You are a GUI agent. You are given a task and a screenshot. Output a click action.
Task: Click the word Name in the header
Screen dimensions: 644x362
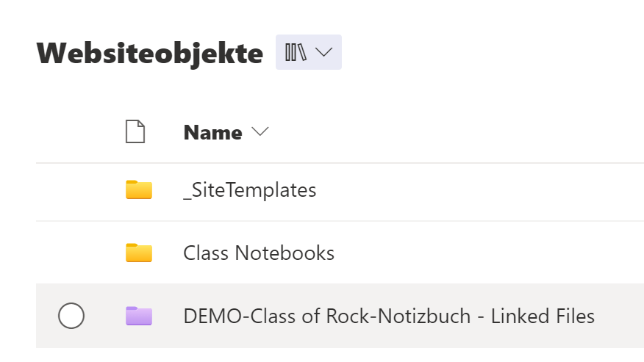click(x=212, y=133)
